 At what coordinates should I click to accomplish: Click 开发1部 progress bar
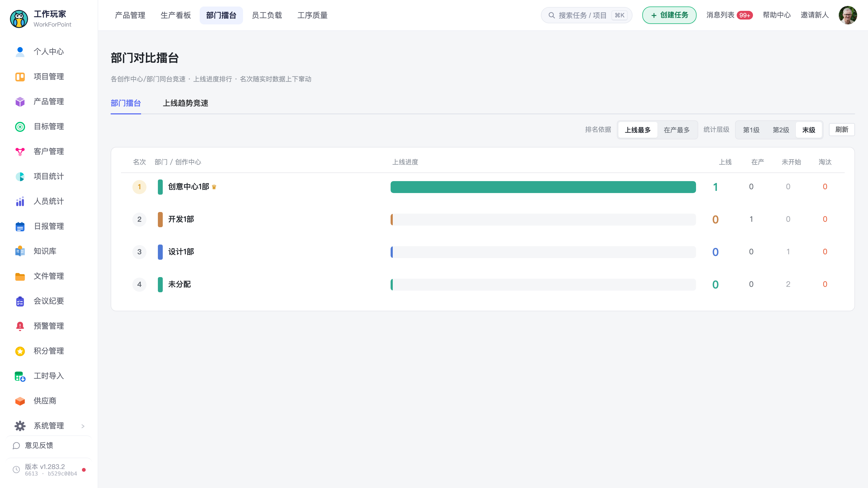(x=543, y=219)
